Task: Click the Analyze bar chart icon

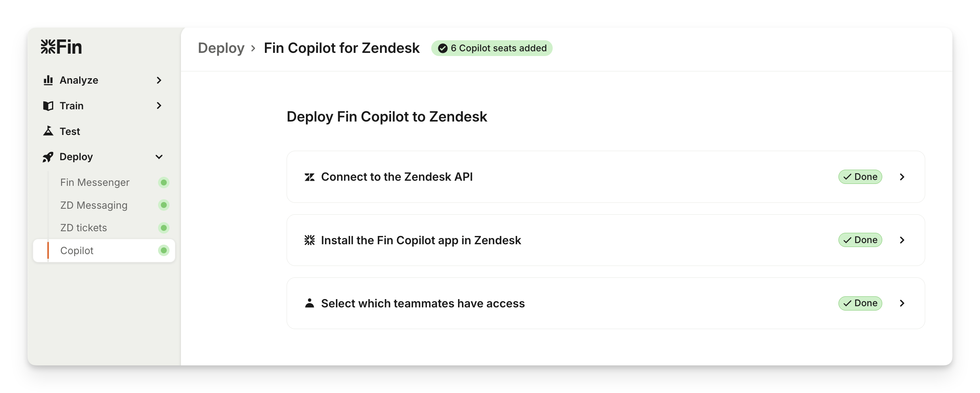Action: (x=48, y=80)
